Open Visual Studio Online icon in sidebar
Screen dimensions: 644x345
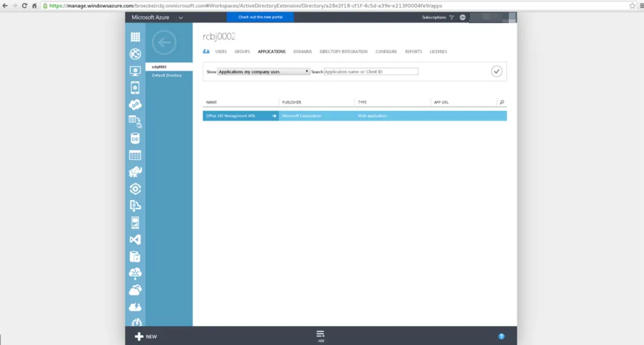click(x=135, y=239)
